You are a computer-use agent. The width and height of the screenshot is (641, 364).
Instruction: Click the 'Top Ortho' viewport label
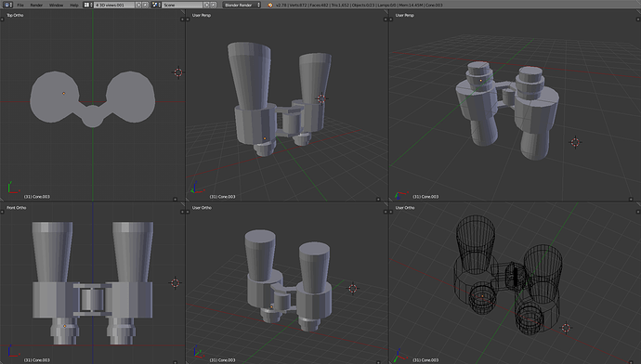click(15, 15)
